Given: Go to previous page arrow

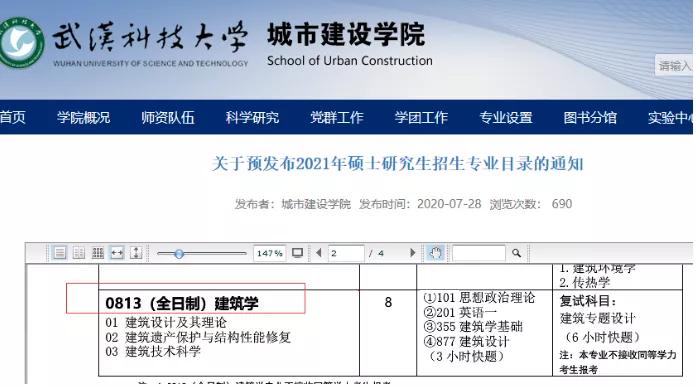Looking at the screenshot, I should [318, 253].
